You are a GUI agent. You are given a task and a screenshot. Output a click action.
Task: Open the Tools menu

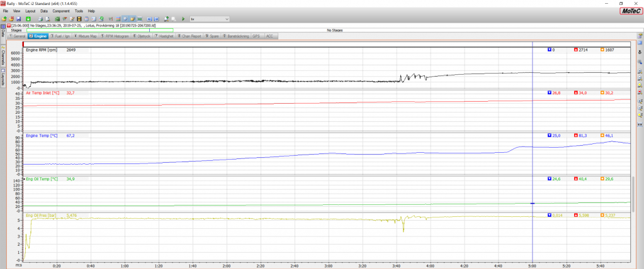coord(78,11)
